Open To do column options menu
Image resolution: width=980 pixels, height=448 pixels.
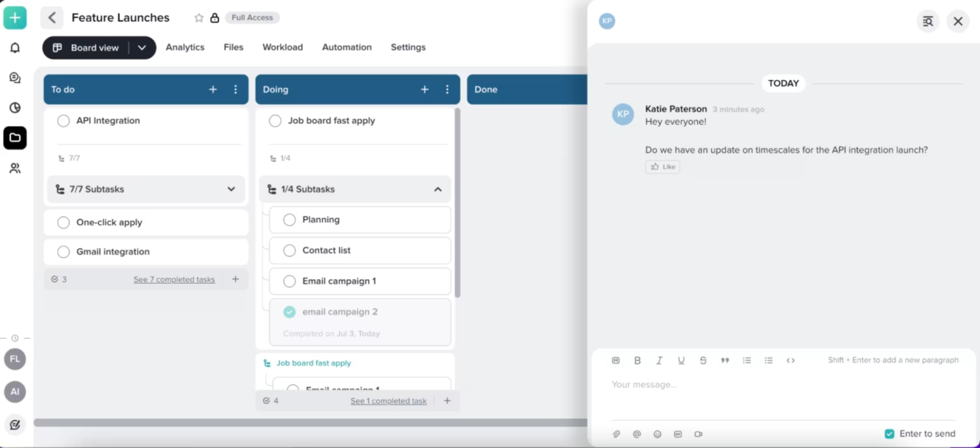(235, 89)
